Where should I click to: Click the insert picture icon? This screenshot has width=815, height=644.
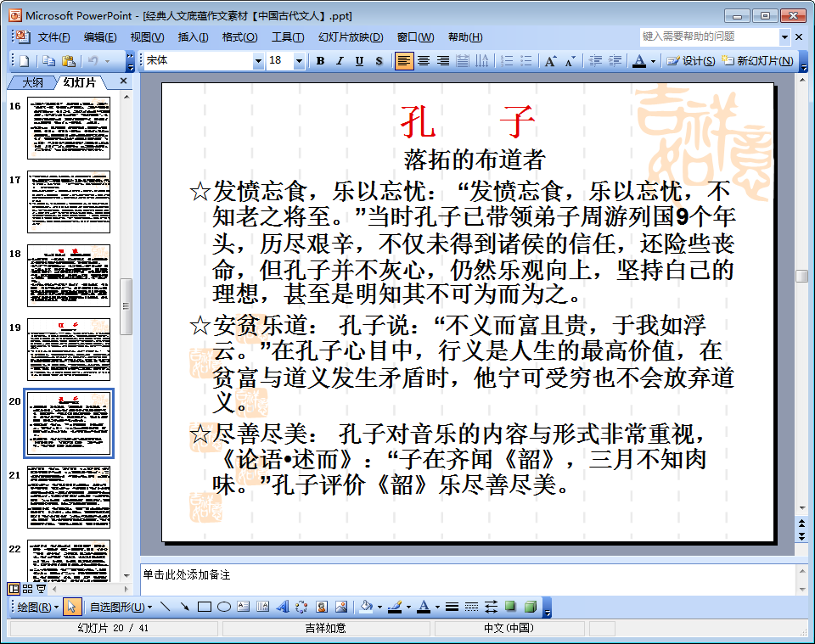point(341,607)
